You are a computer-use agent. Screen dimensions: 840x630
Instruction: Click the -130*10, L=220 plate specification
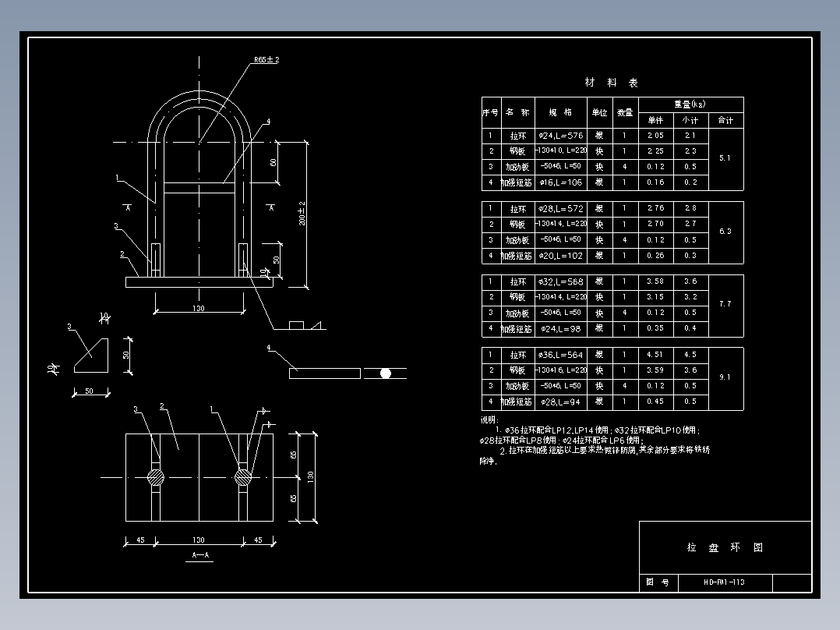561,150
